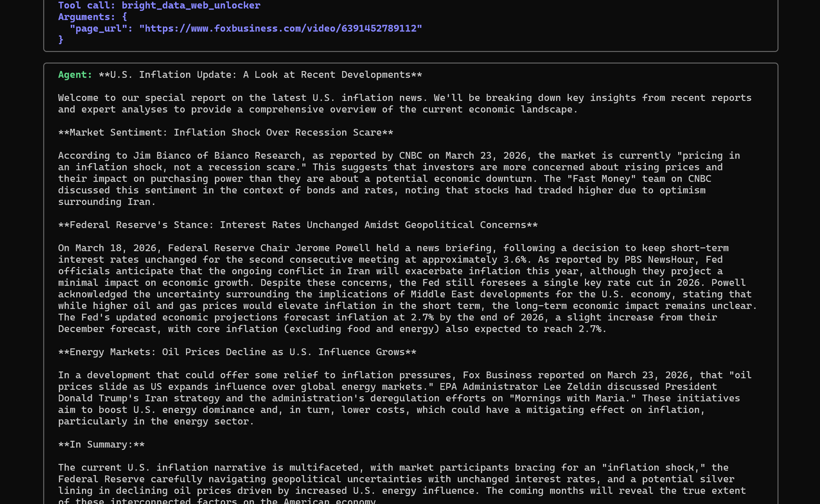The height and width of the screenshot is (504, 820).
Task: Click the words "December forecast" in the paragraph
Action: click(x=107, y=329)
